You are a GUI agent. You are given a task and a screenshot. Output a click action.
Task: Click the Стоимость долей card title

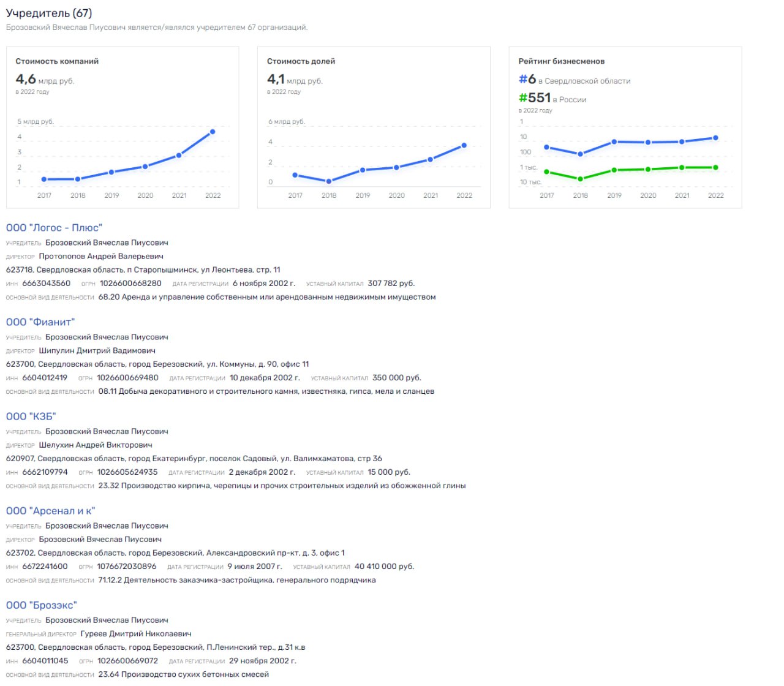(301, 61)
